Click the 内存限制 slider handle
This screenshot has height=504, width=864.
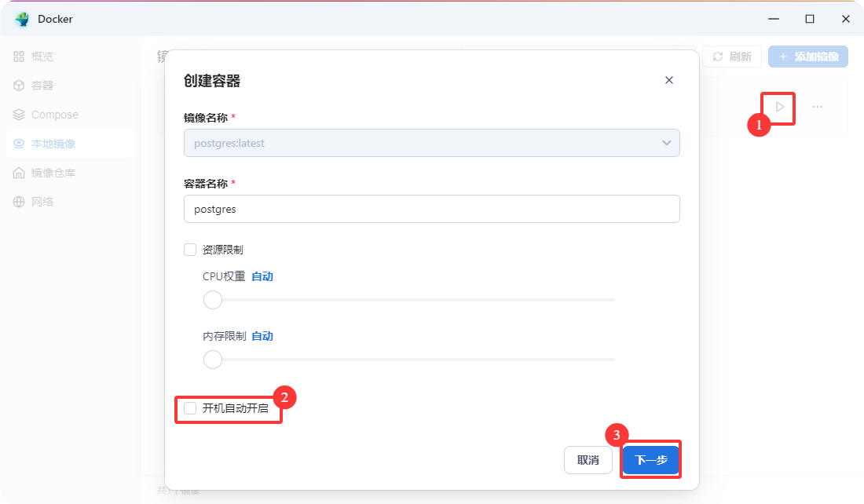point(213,360)
